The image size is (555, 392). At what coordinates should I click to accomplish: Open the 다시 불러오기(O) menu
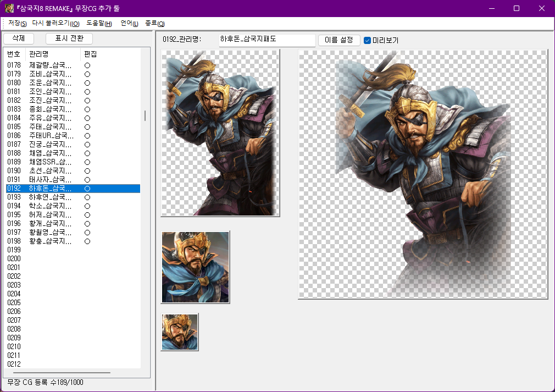(x=56, y=24)
